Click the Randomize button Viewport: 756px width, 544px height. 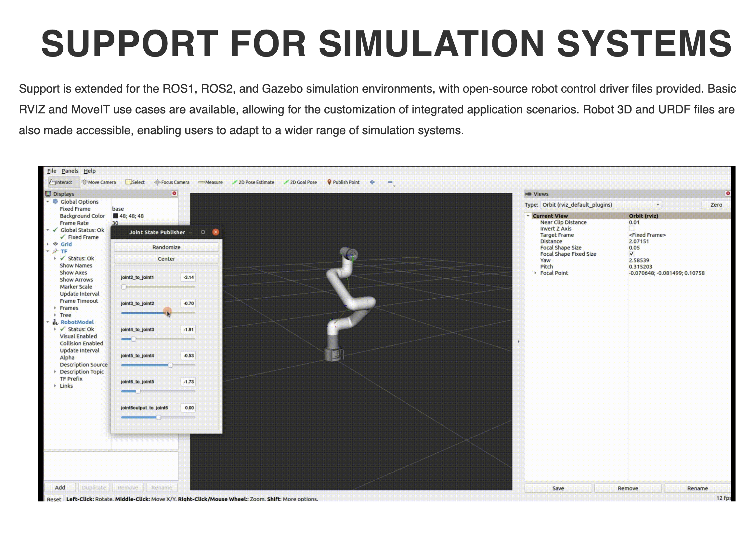click(166, 247)
